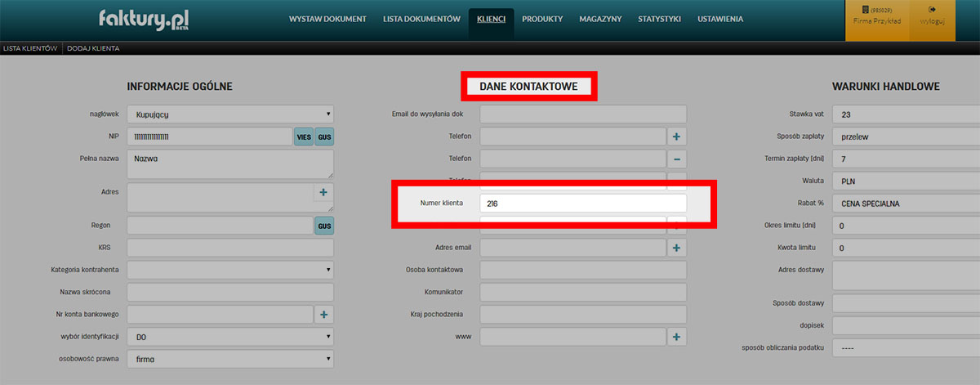Open the osobowość prawna dropdown
The width and height of the screenshot is (980, 385).
point(230,359)
